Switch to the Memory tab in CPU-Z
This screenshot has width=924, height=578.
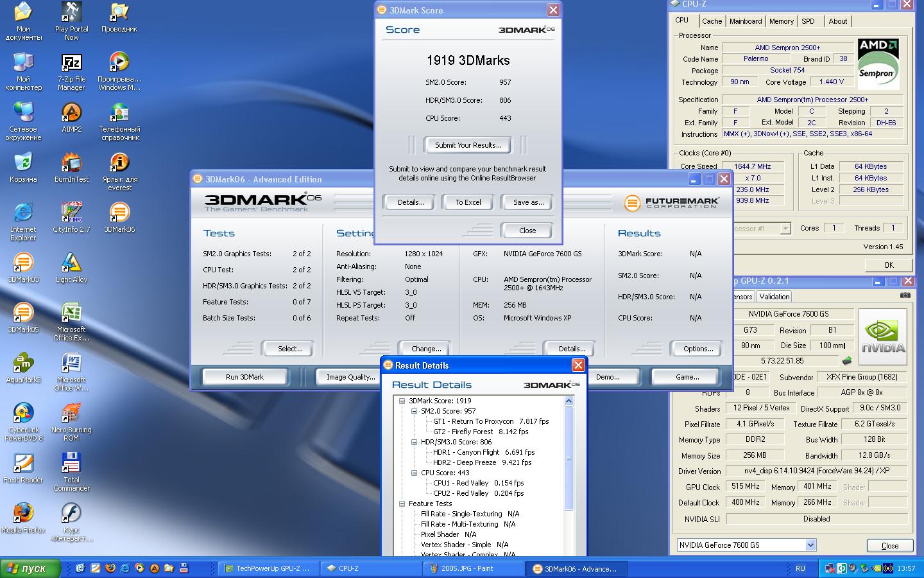click(781, 21)
